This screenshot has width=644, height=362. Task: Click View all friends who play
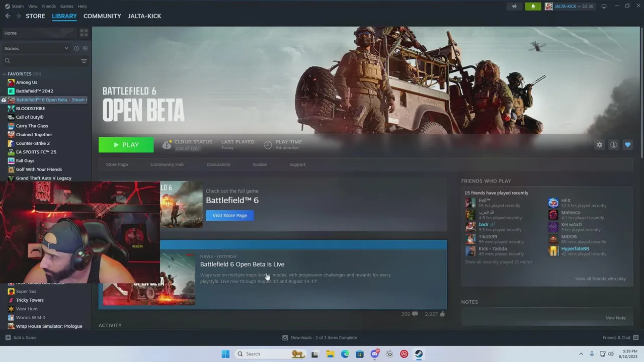(601, 279)
